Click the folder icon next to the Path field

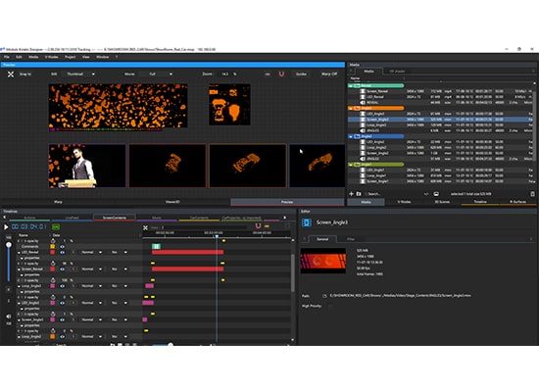point(324,296)
